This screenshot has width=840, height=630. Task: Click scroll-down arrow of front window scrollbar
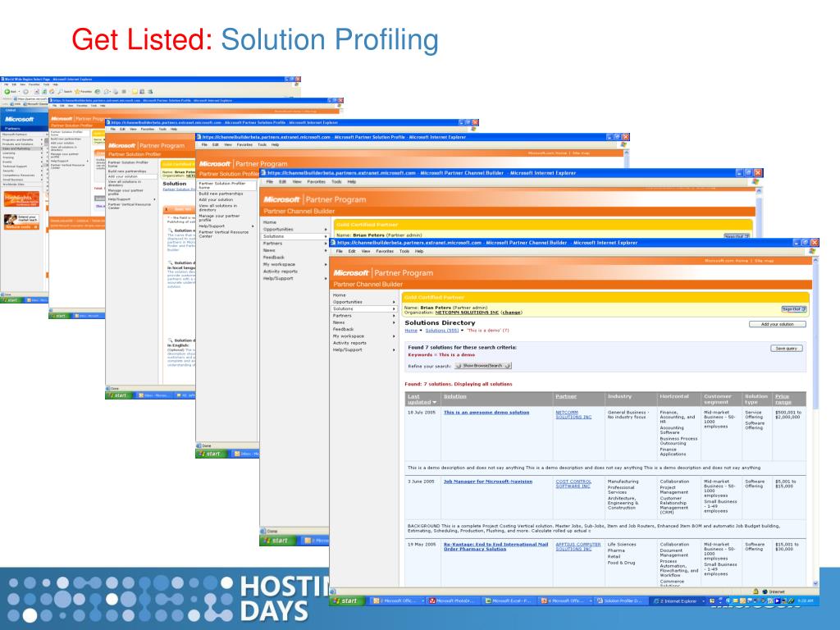[816, 583]
